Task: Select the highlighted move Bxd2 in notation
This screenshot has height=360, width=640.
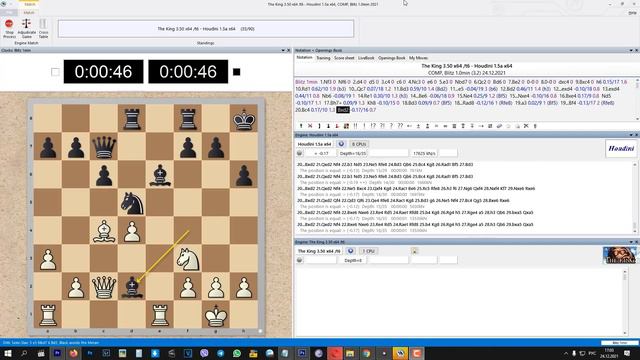Action: click(x=343, y=110)
